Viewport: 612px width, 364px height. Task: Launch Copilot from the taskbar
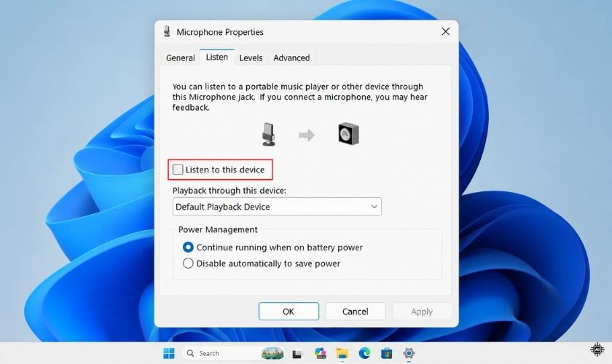[320, 354]
